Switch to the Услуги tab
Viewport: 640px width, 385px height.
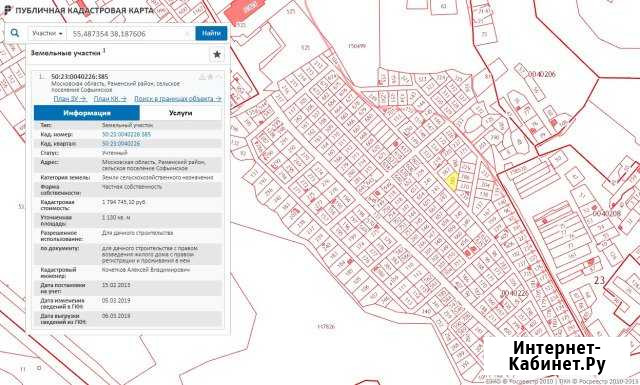coord(180,113)
